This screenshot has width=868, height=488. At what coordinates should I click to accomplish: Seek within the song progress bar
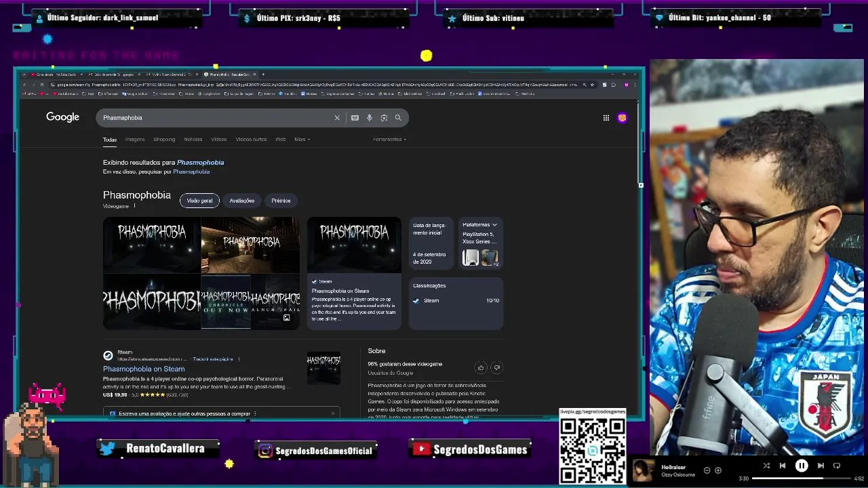tap(801, 479)
